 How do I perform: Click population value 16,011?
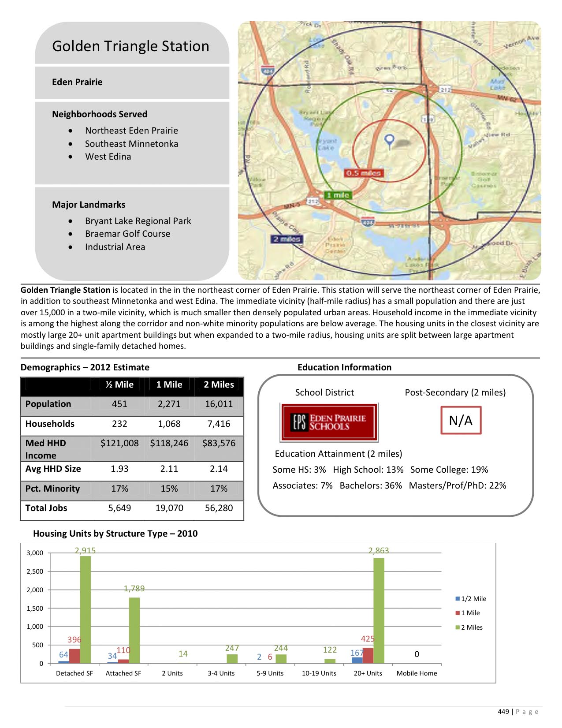click(219, 404)
